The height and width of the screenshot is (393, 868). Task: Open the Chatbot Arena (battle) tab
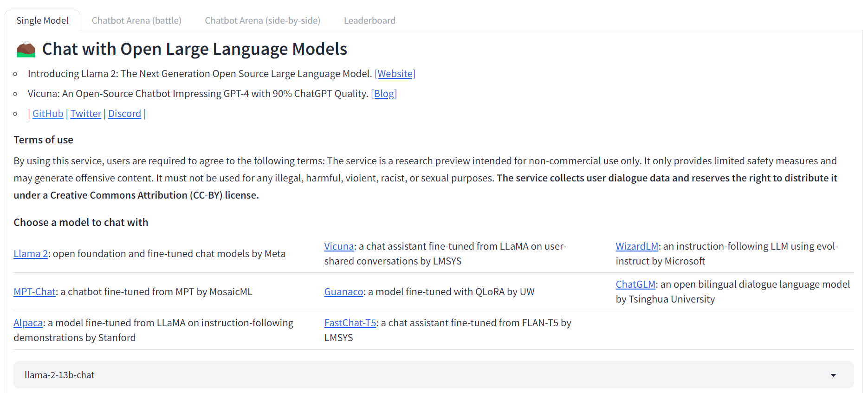pyautogui.click(x=136, y=20)
